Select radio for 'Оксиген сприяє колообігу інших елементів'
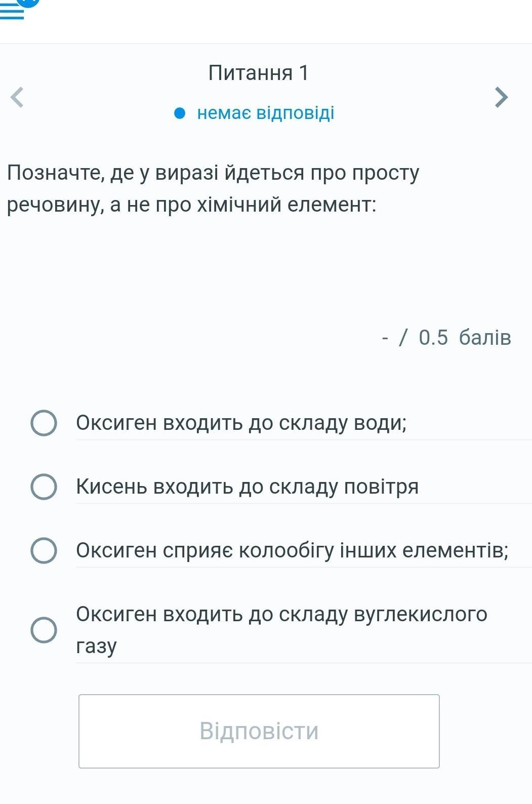This screenshot has height=804, width=532. pos(44,550)
